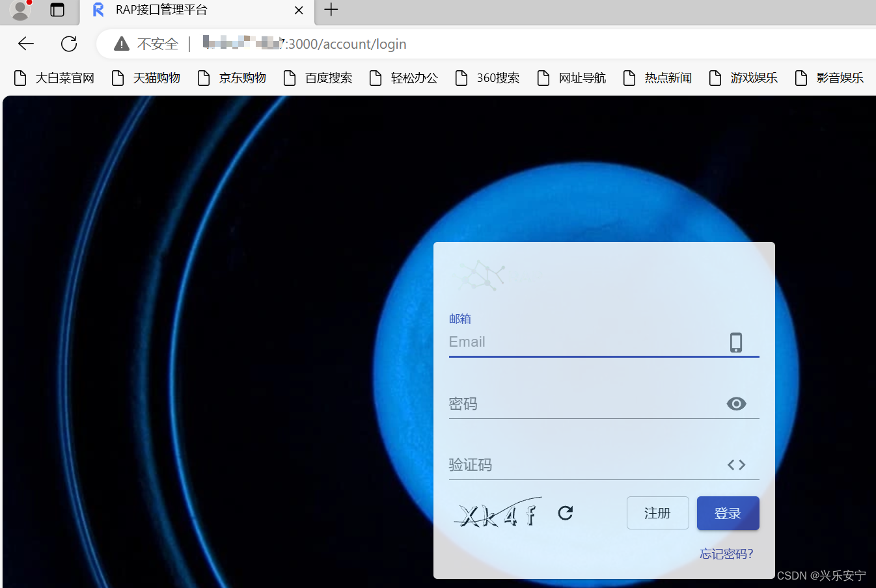Image resolution: width=876 pixels, height=588 pixels.
Task: Open the 影音娱乐 bookmark
Action: pos(830,78)
